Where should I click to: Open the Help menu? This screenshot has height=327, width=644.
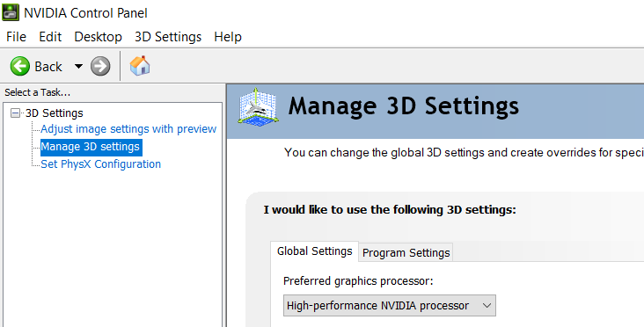coord(228,37)
